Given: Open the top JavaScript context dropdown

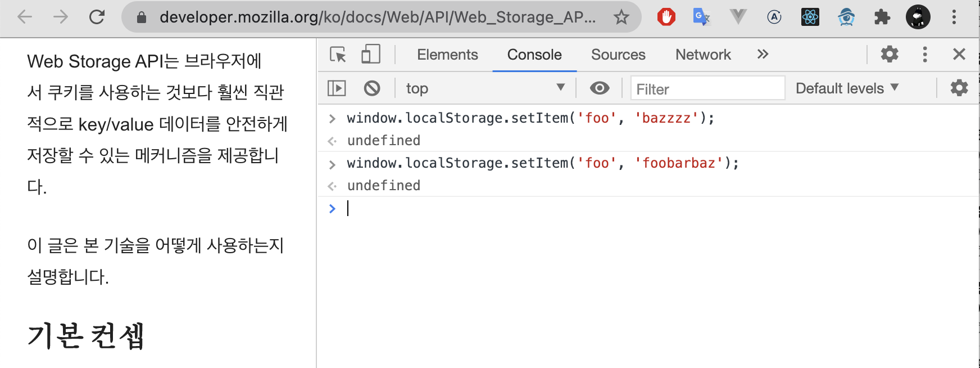Looking at the screenshot, I should tap(485, 88).
